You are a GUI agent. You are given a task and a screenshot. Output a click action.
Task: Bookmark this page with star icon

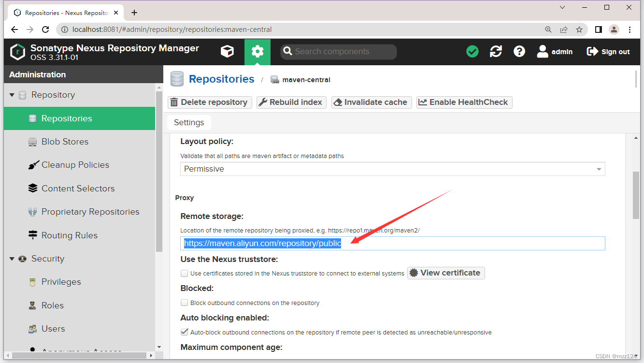click(x=579, y=29)
